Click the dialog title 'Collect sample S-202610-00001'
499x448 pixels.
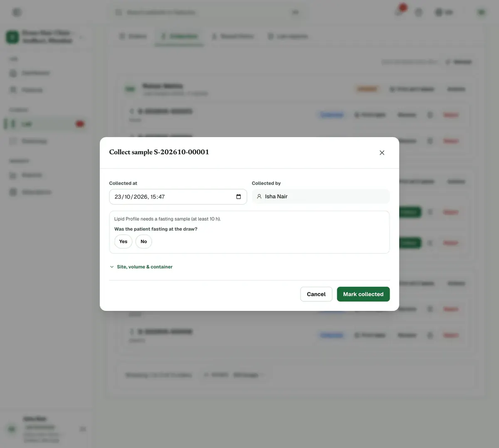(159, 152)
